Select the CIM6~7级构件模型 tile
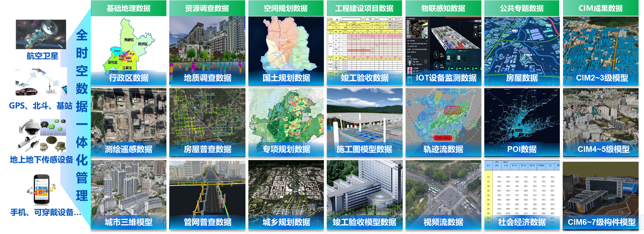This screenshot has height=234, width=644. (x=600, y=195)
